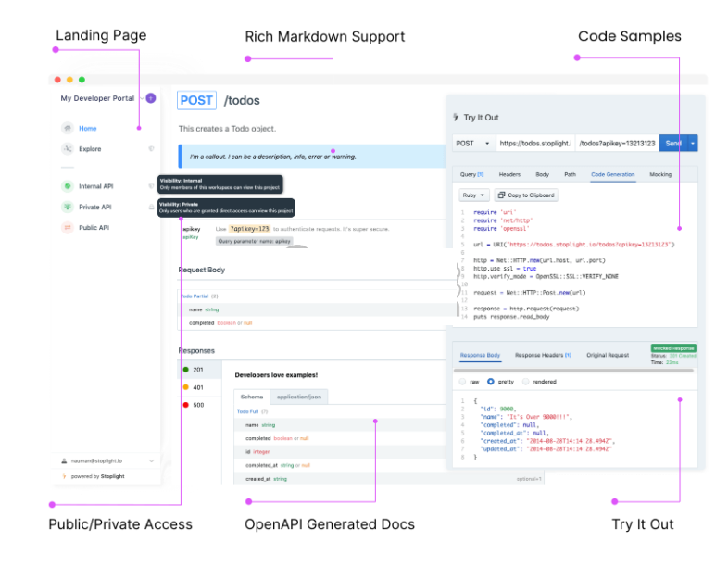
Task: Select the pretty response format radio
Action: click(x=491, y=382)
